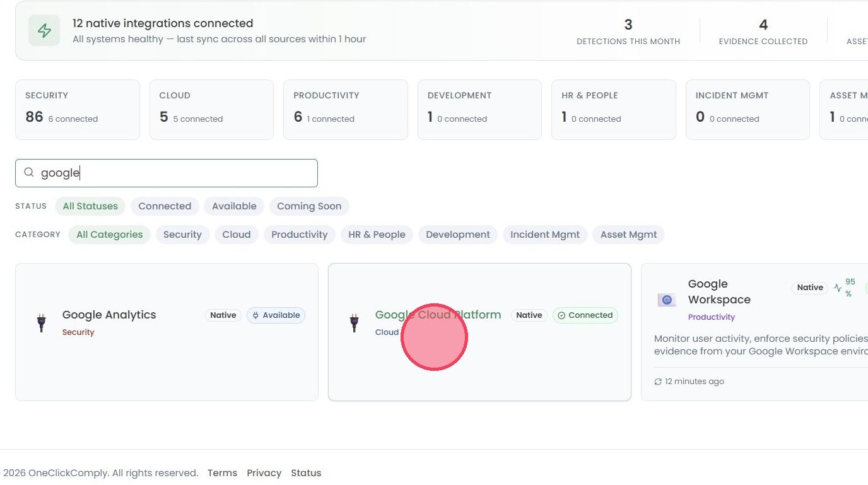868x485 pixels.
Task: Filter category by HR & People
Action: [x=377, y=235]
